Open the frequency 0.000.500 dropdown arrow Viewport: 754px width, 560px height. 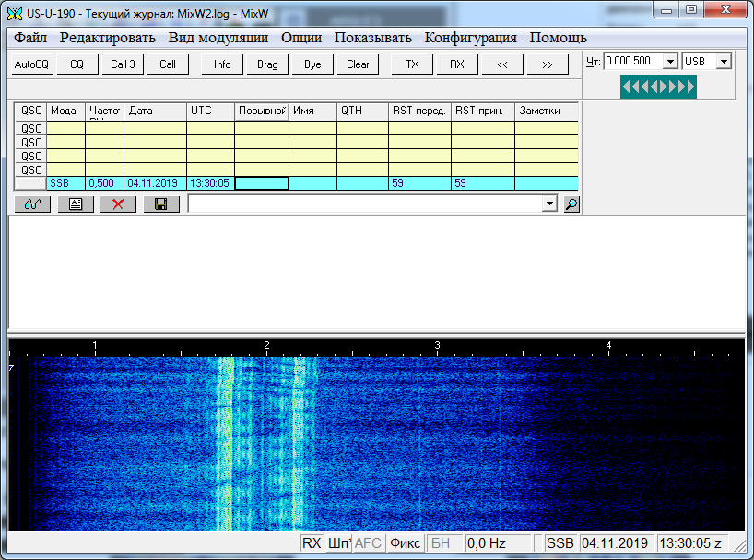(x=670, y=61)
